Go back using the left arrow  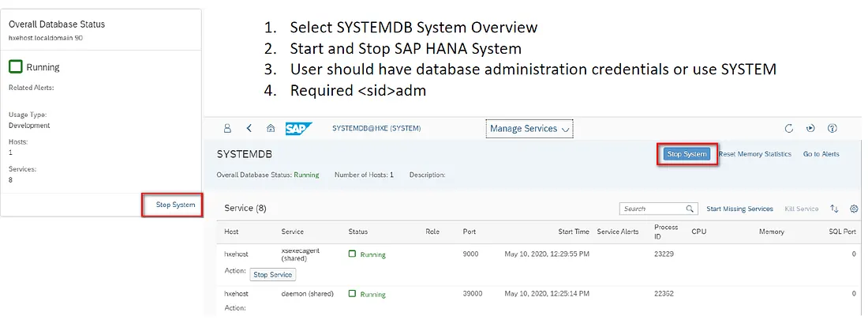coord(249,128)
